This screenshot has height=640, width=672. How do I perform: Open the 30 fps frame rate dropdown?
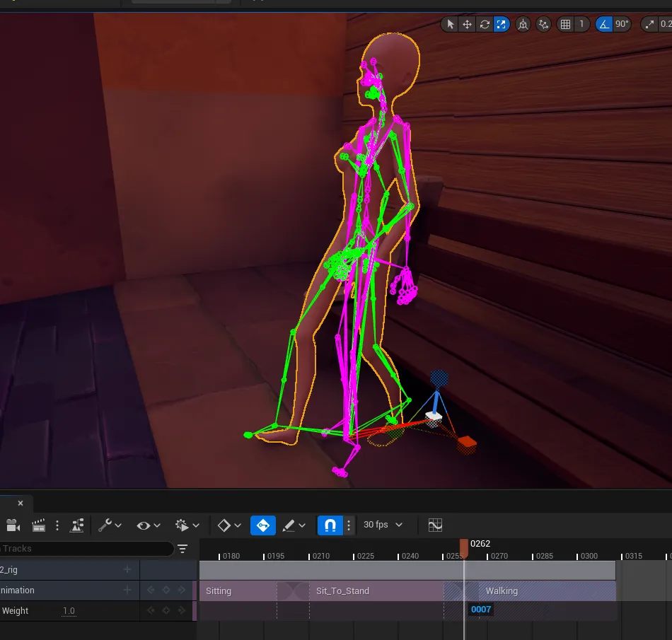click(x=383, y=525)
